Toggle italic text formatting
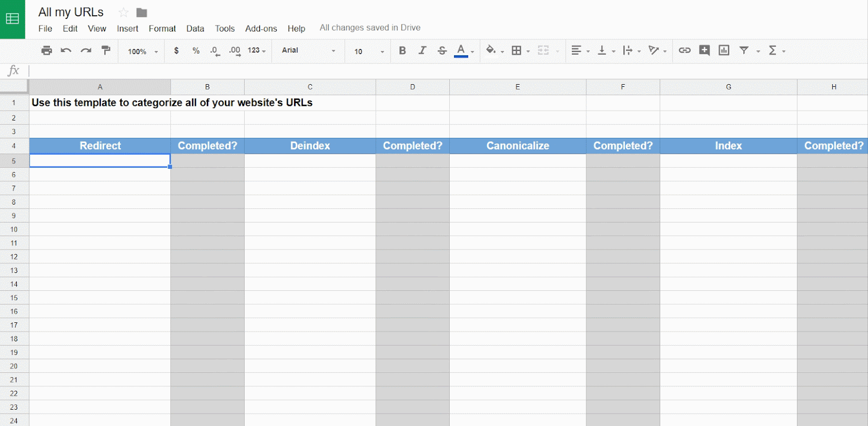868x426 pixels. 422,50
